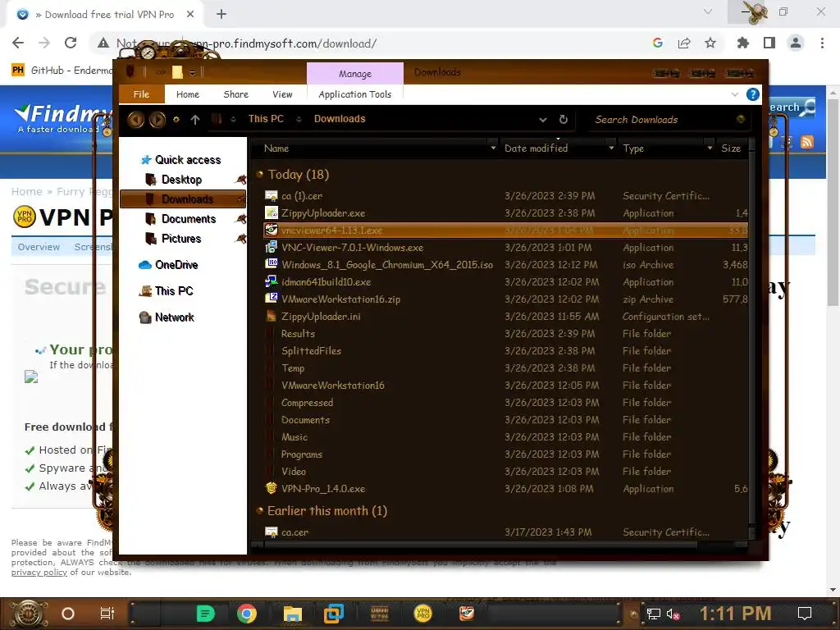Select This PC in navigation pane
This screenshot has width=840, height=630.
click(174, 291)
